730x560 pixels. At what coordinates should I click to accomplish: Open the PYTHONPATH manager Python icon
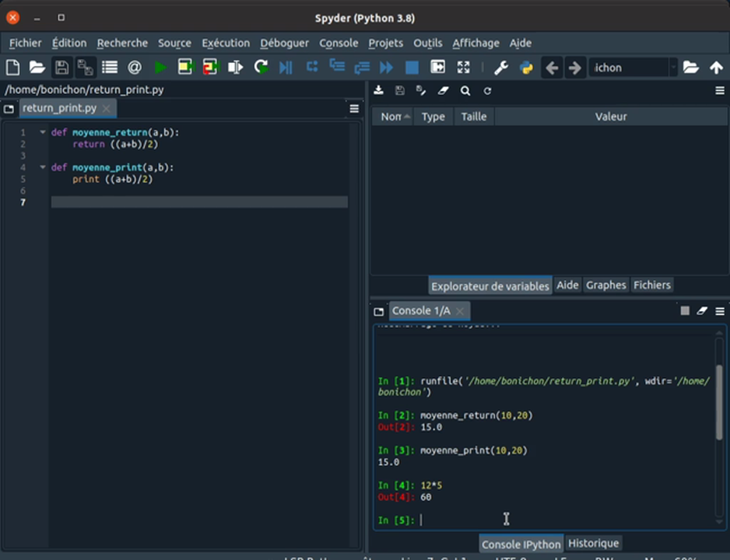526,68
